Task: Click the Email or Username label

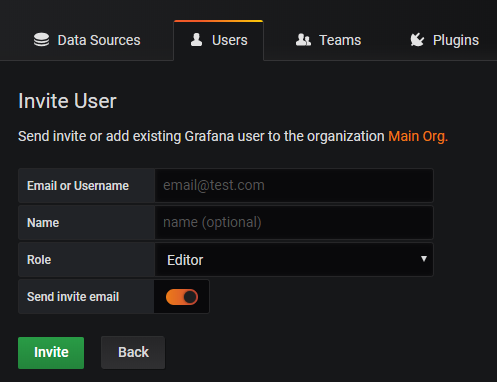Action: click(x=78, y=186)
